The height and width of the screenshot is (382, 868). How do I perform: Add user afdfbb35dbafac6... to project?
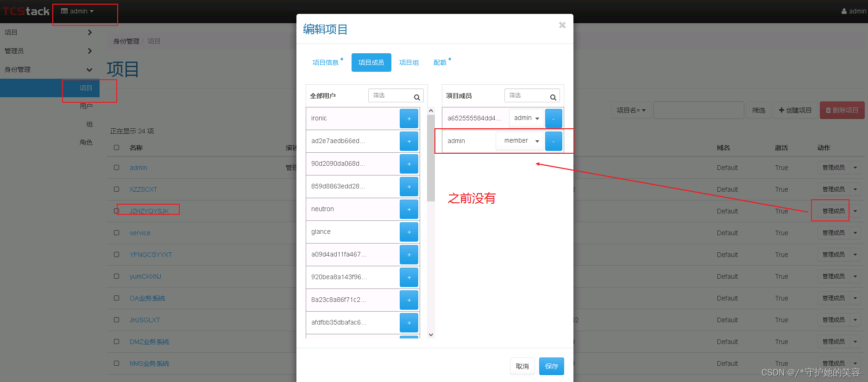pos(409,323)
